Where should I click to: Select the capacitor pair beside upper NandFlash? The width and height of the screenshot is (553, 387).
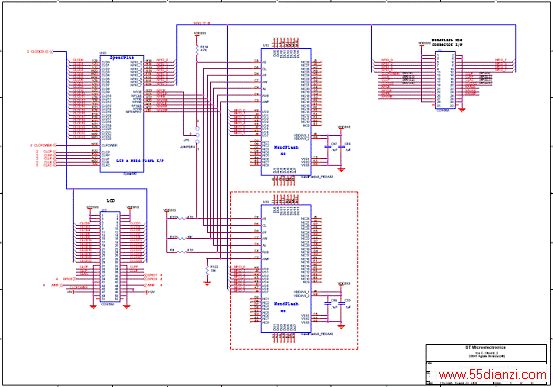[334, 146]
